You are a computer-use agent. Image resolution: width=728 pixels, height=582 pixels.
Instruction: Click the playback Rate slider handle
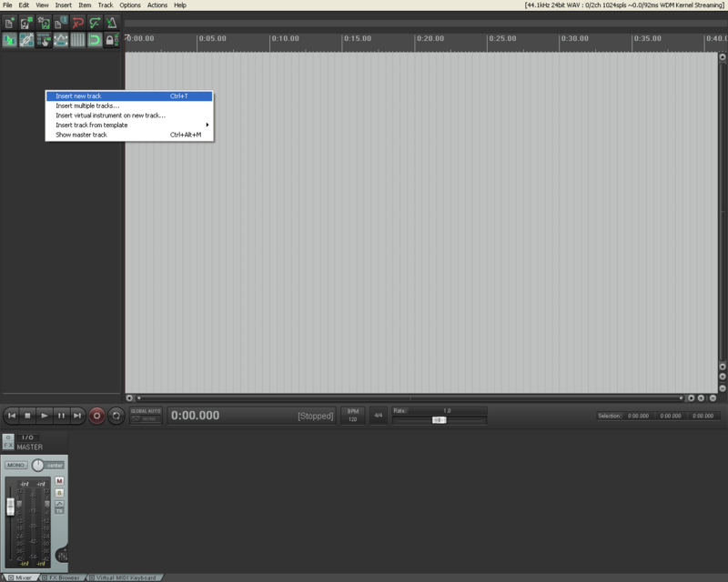point(439,420)
